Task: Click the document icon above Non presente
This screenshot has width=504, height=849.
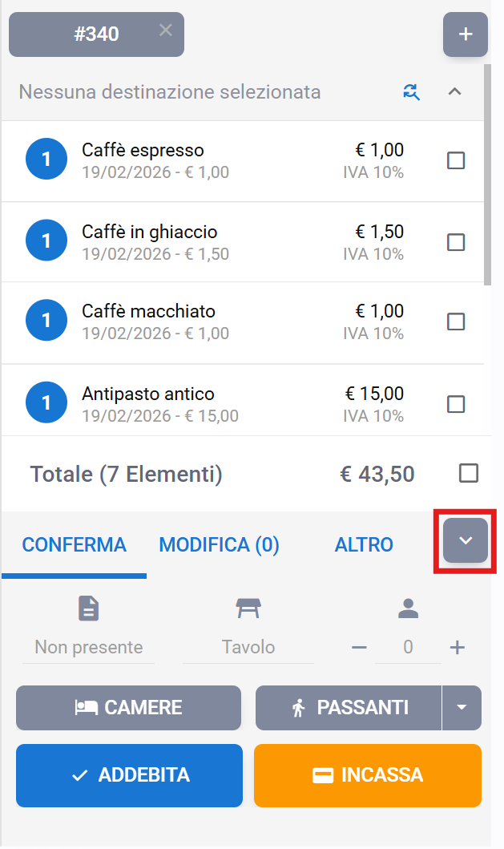Action: (88, 608)
